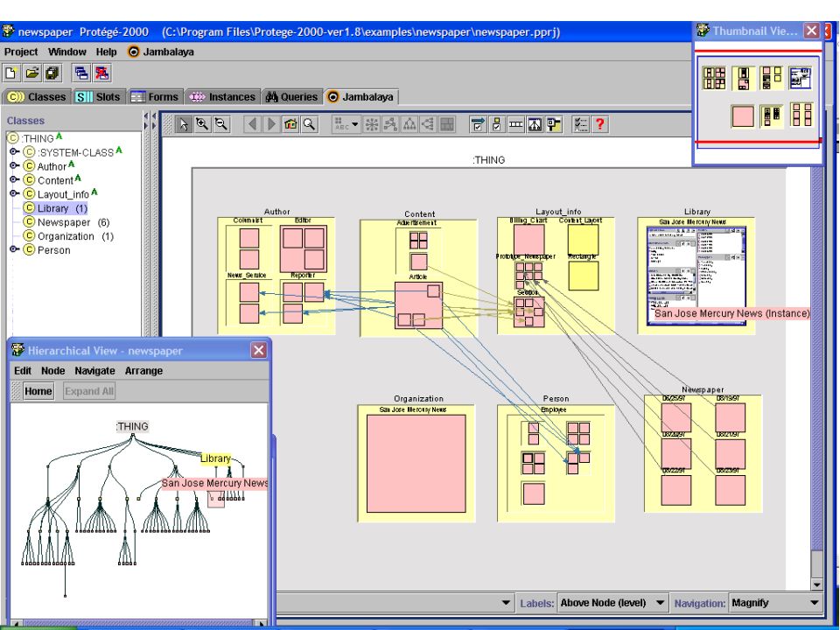Open the checklist options icon
This screenshot has height=630, width=840.
click(581, 125)
